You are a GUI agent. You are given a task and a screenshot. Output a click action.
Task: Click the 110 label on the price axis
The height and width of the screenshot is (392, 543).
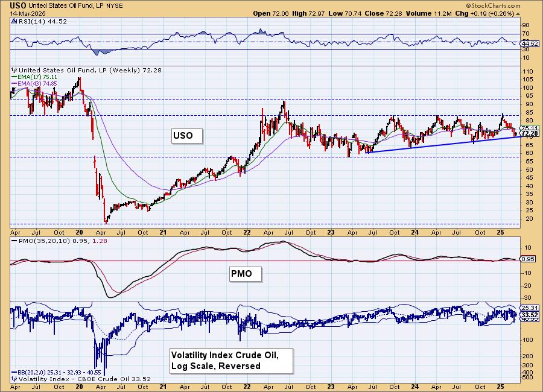click(x=528, y=72)
